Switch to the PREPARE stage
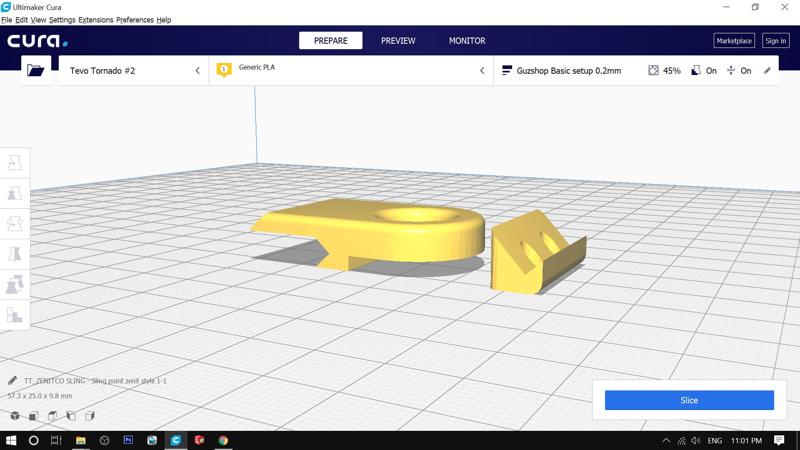 click(331, 41)
